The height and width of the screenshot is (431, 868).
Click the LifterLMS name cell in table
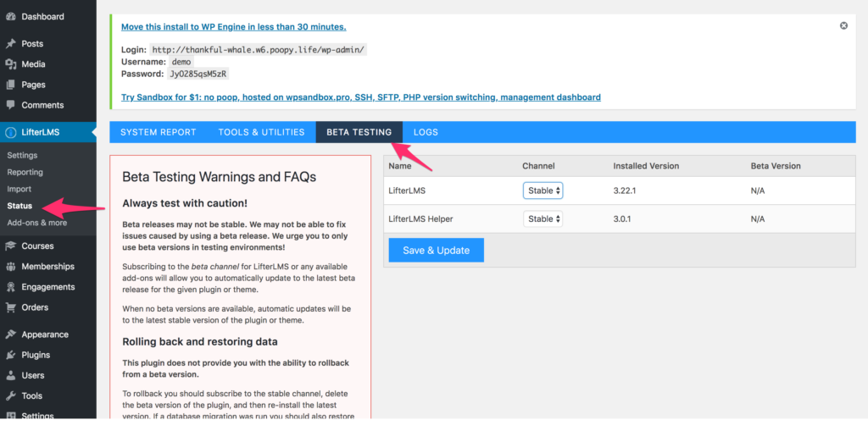[x=407, y=191]
